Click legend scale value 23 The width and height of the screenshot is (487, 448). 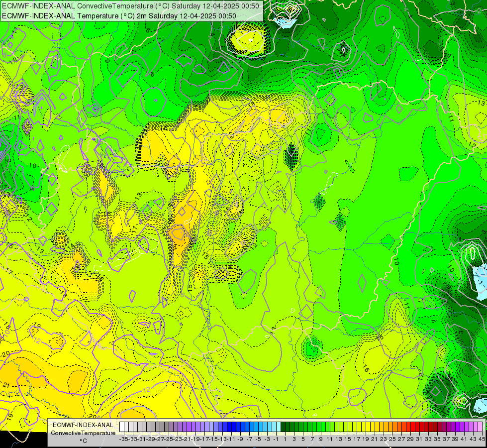(x=384, y=439)
